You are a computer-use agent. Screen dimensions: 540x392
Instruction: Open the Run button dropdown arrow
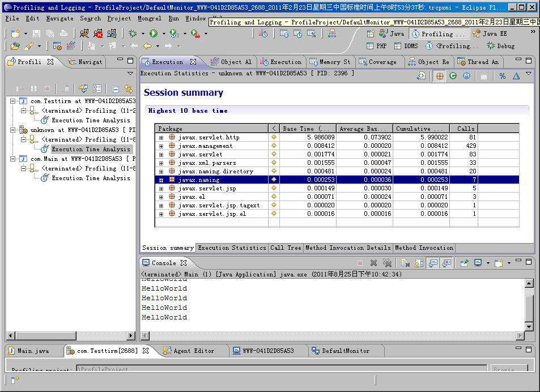(163, 34)
